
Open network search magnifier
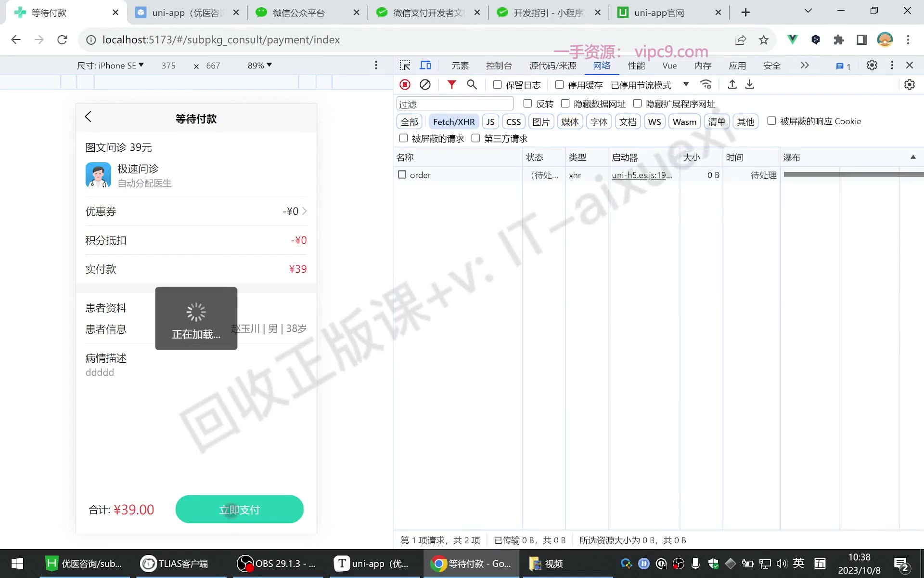[472, 85]
